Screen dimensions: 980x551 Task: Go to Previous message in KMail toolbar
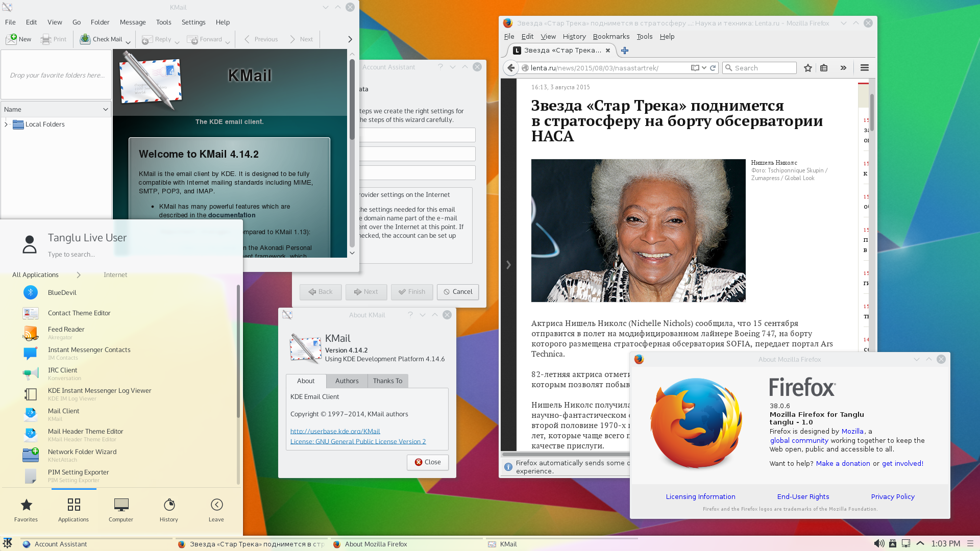click(261, 39)
